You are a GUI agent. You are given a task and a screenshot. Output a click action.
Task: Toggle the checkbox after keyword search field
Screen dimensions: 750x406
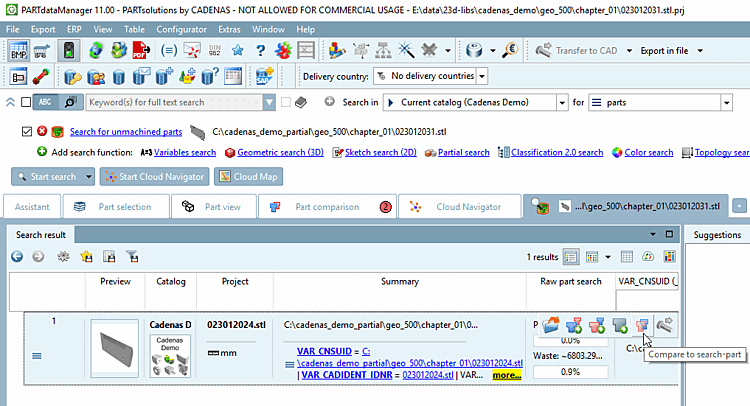click(286, 102)
